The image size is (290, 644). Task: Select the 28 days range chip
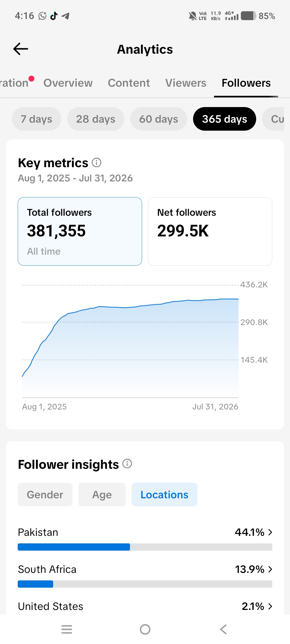[96, 119]
